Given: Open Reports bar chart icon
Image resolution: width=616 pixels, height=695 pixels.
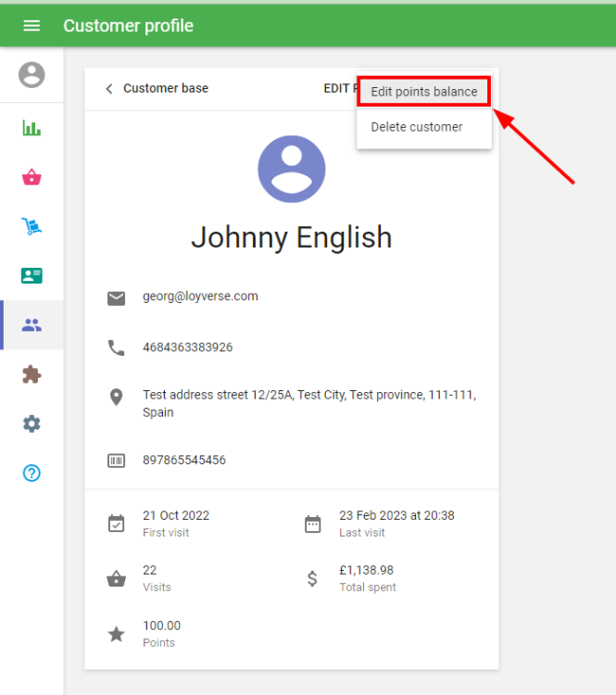Looking at the screenshot, I should (31, 128).
